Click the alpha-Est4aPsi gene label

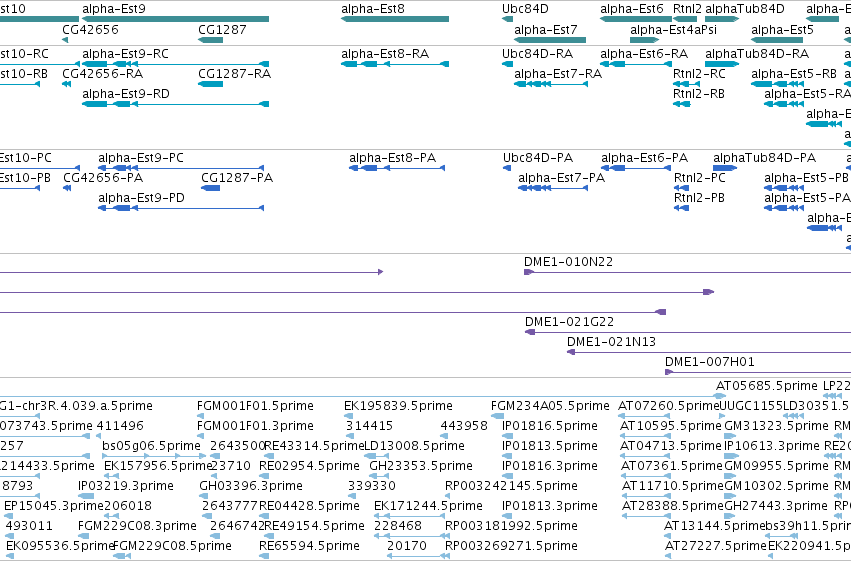pyautogui.click(x=673, y=29)
